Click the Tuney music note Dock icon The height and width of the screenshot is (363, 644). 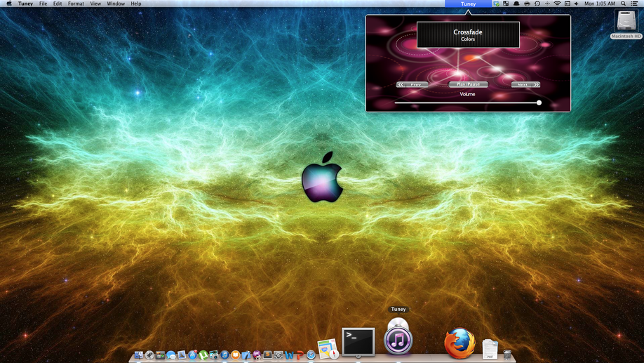click(398, 338)
